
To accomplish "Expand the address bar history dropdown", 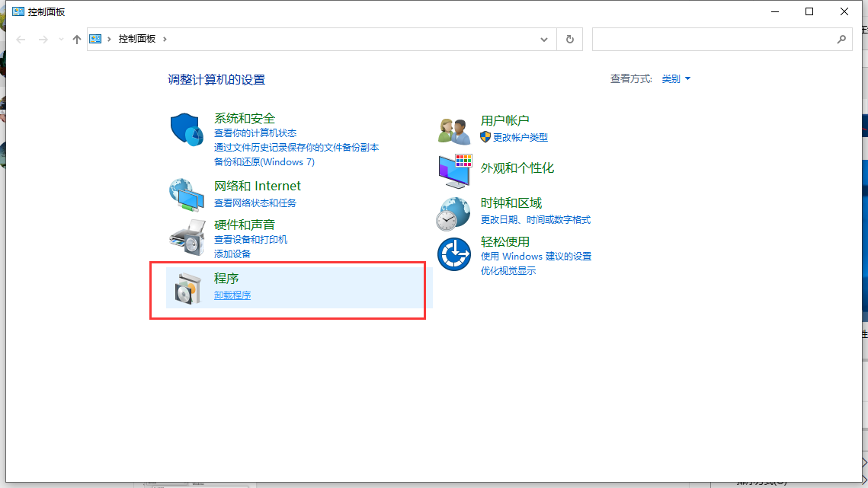I will click(543, 39).
